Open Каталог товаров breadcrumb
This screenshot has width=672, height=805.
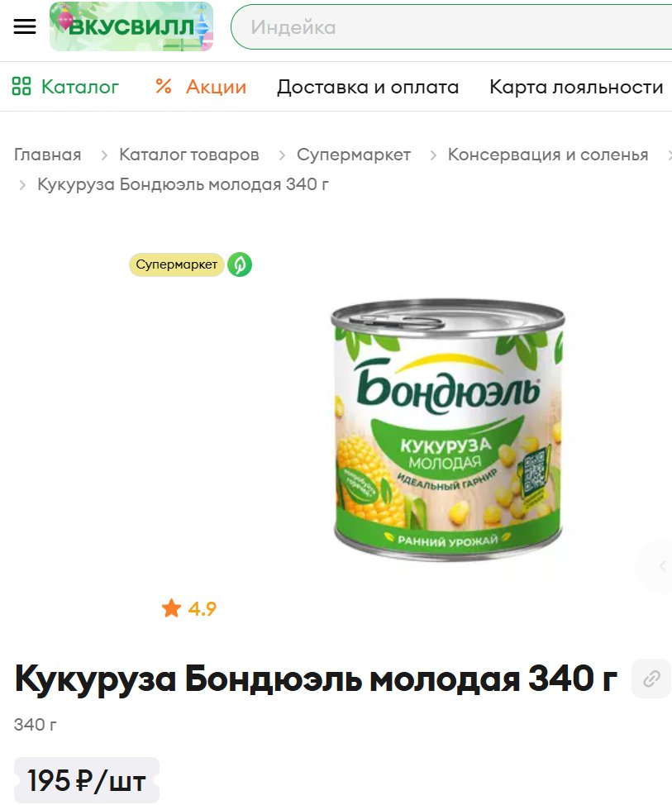pos(189,155)
